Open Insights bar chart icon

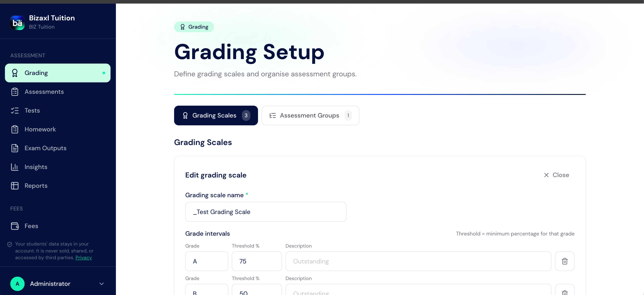click(x=15, y=167)
